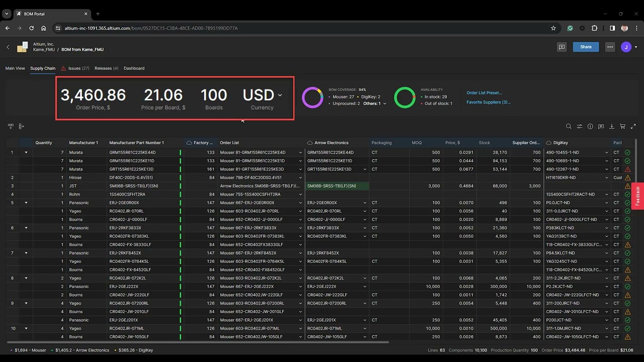Bookmark this page with the star icon
644x362 pixels.
point(553,28)
